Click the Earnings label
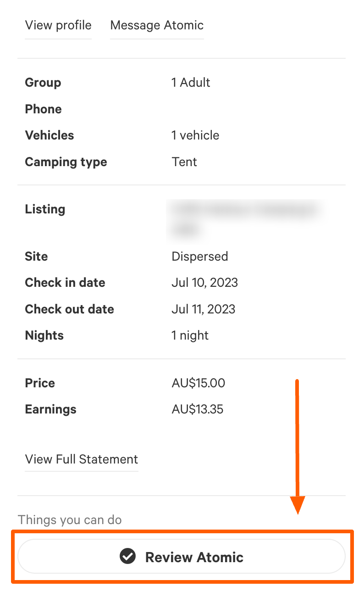 (x=51, y=409)
